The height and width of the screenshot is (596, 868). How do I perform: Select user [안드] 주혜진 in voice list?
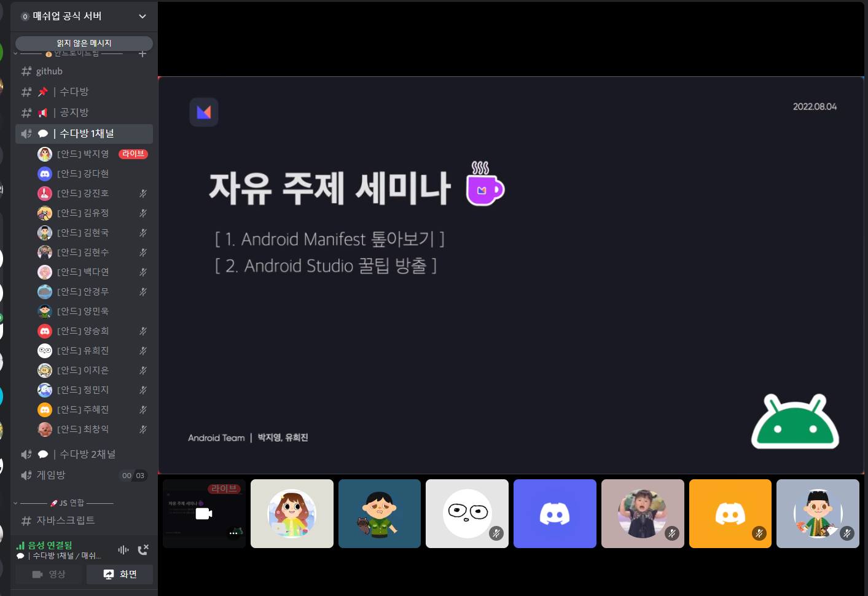click(x=93, y=409)
